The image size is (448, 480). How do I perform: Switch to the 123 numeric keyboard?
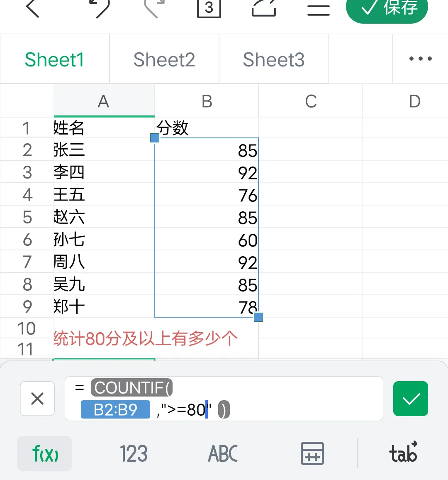click(x=134, y=453)
